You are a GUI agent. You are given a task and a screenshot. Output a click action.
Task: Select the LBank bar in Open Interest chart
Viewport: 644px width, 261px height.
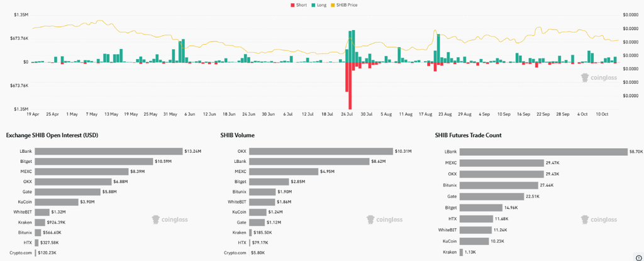[109, 152]
